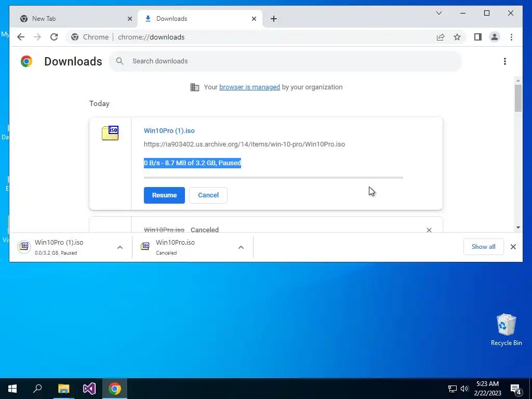This screenshot has width=532, height=399.
Task: Open the Win10Pro (1).iso file link
Action: (x=169, y=130)
